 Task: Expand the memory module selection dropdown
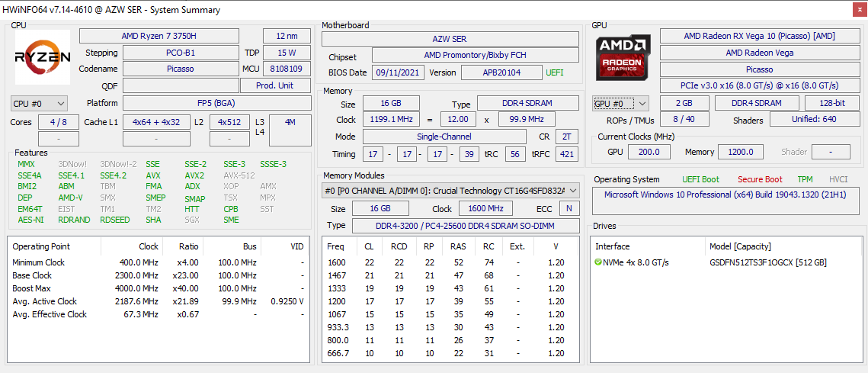click(x=572, y=191)
